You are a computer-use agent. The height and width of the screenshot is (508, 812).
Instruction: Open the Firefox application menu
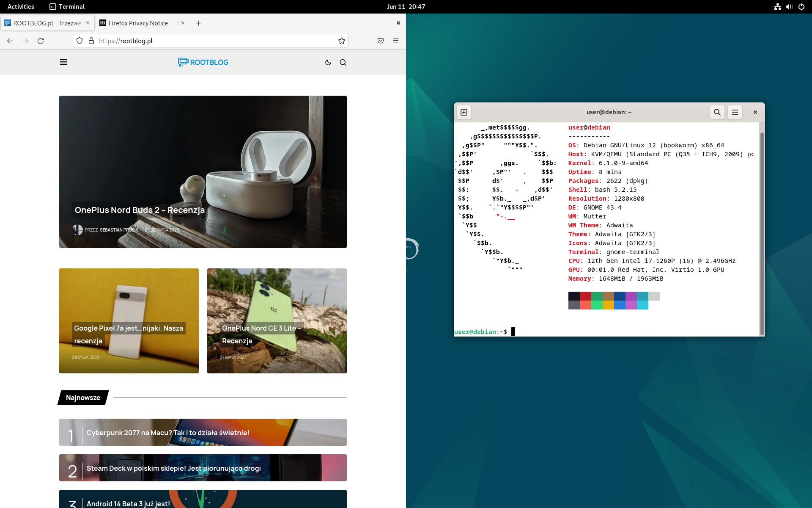click(x=396, y=41)
